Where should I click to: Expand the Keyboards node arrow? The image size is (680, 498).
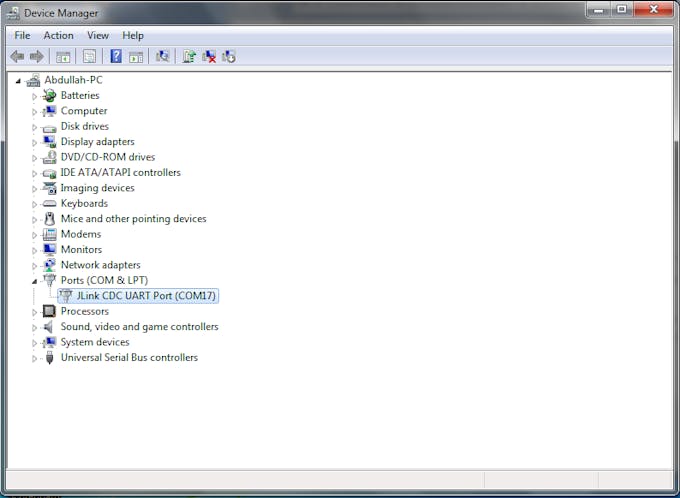tap(34, 204)
